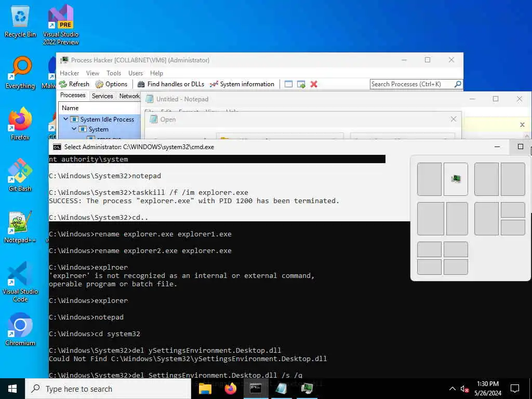Snap to the zone showing Process Hacker icon

(x=456, y=179)
